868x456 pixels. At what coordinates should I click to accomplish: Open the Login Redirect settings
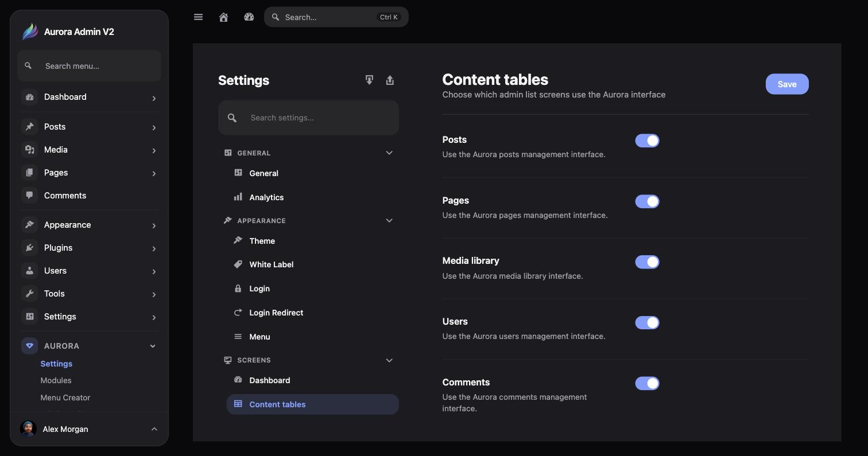click(x=313, y=313)
